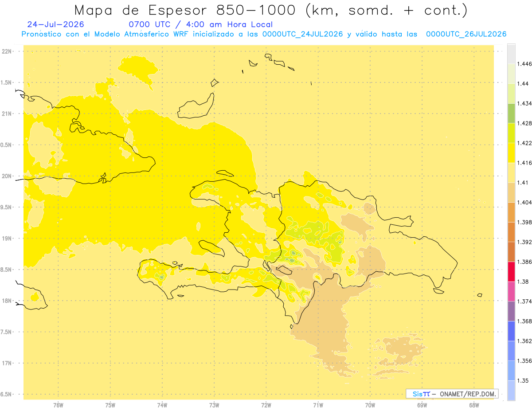This screenshot has width=532, height=411.
Task: Pick the yellow-green swatch between 1.422 and 1.428
Action: click(511, 133)
